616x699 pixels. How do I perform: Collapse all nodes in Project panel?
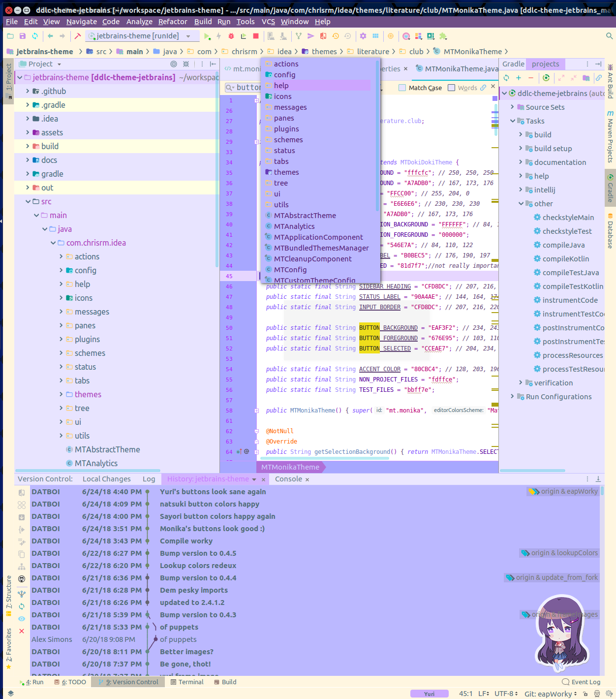click(186, 64)
